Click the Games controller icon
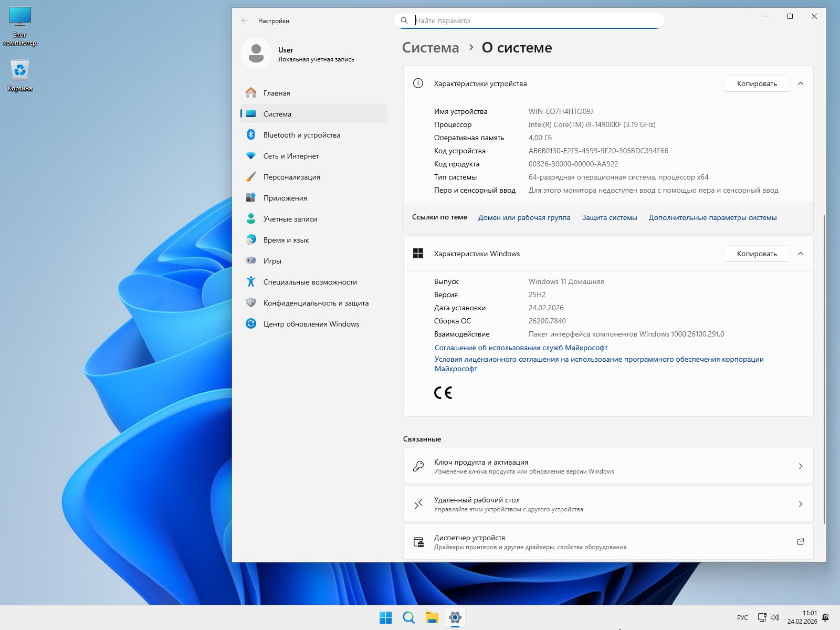 251,261
